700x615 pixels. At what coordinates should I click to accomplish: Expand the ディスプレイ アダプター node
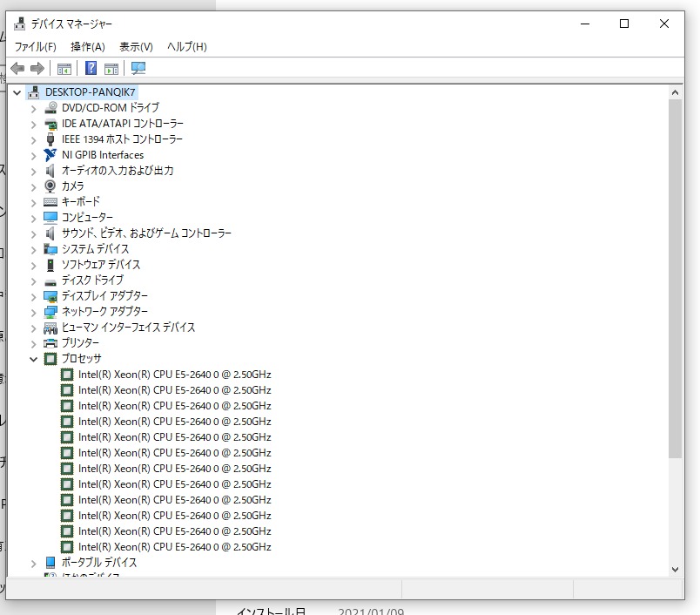tap(33, 296)
